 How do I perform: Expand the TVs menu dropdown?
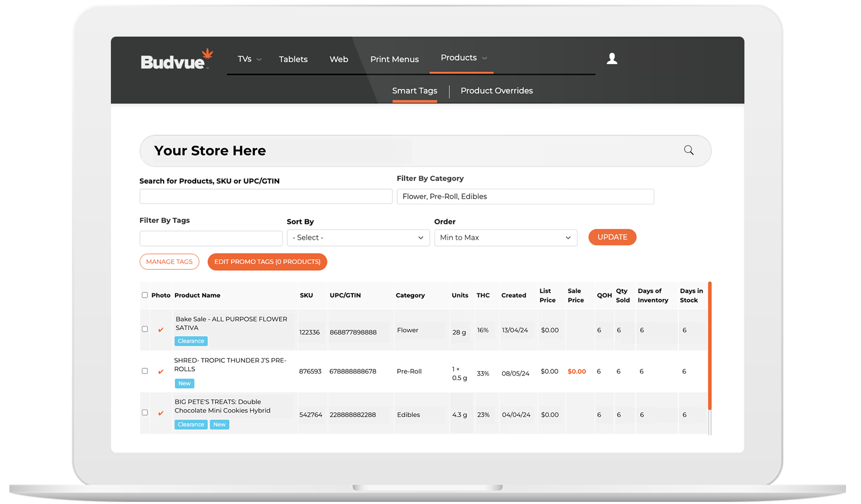point(249,59)
